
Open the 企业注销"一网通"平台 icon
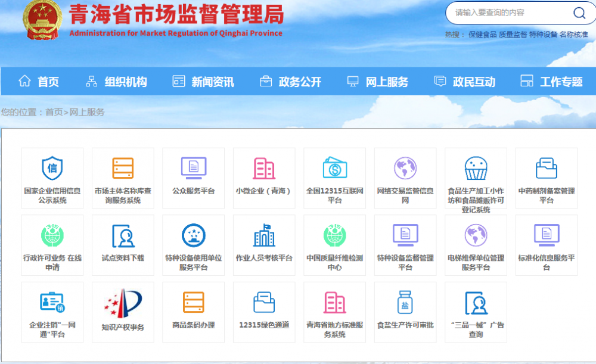coord(52,303)
